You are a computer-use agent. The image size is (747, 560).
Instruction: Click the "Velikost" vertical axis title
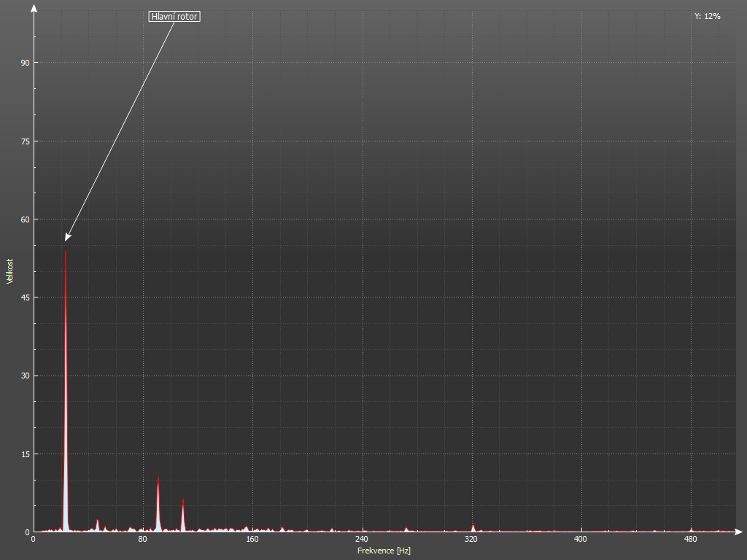pos(10,271)
